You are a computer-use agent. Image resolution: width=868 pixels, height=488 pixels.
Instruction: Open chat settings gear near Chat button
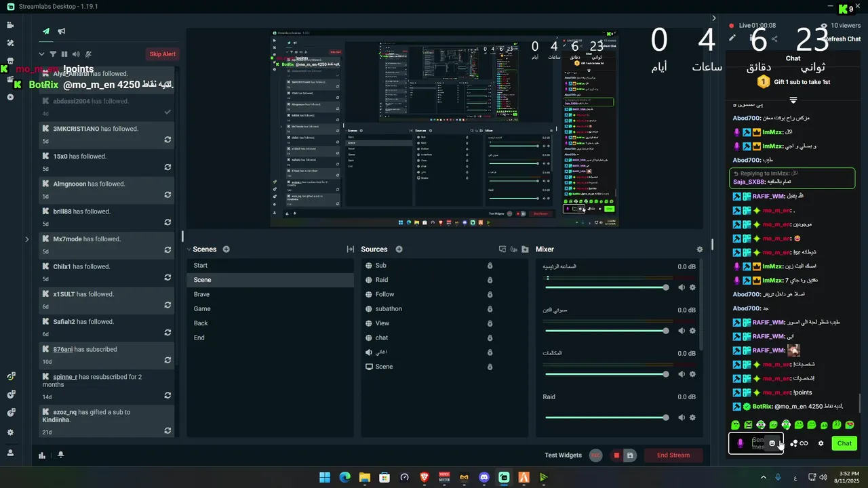pyautogui.click(x=821, y=443)
